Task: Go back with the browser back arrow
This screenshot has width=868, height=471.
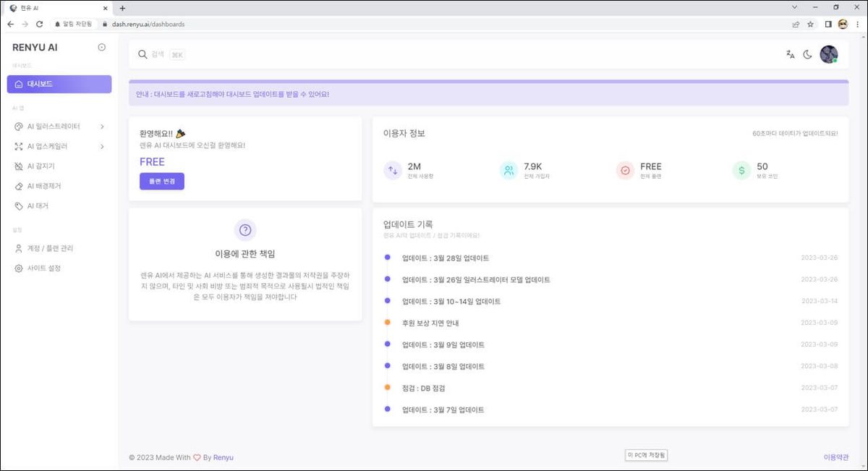Action: [10, 24]
